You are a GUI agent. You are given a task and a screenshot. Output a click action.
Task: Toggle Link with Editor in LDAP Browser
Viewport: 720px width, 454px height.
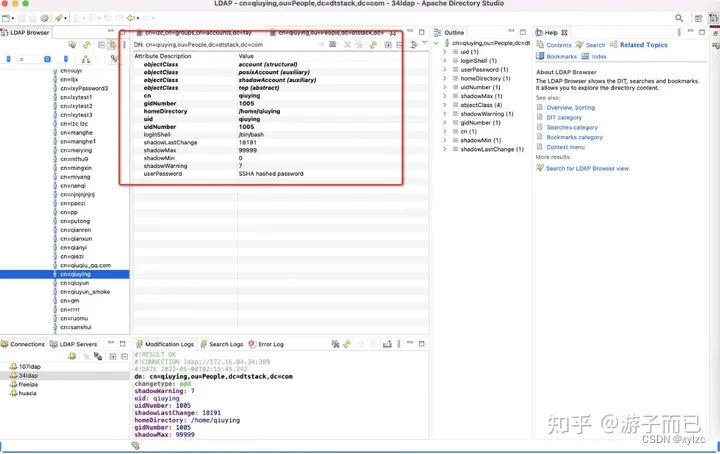pos(112,45)
